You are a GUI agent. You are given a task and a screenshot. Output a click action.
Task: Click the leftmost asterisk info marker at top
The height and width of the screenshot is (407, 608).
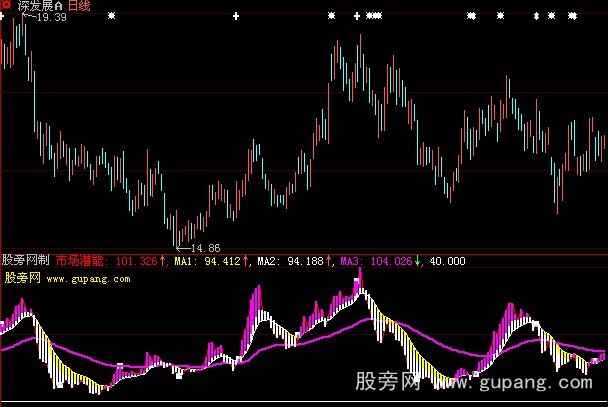(110, 17)
